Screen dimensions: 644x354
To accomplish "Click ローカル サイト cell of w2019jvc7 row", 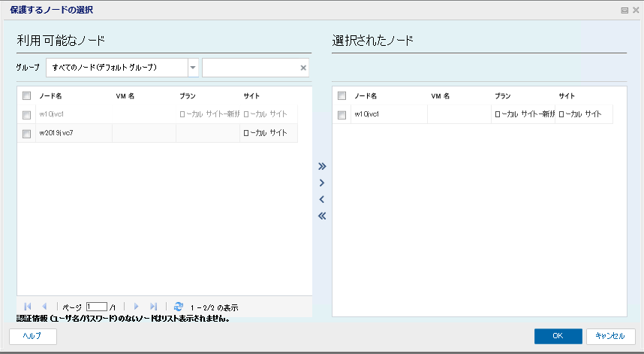I will click(x=269, y=133).
